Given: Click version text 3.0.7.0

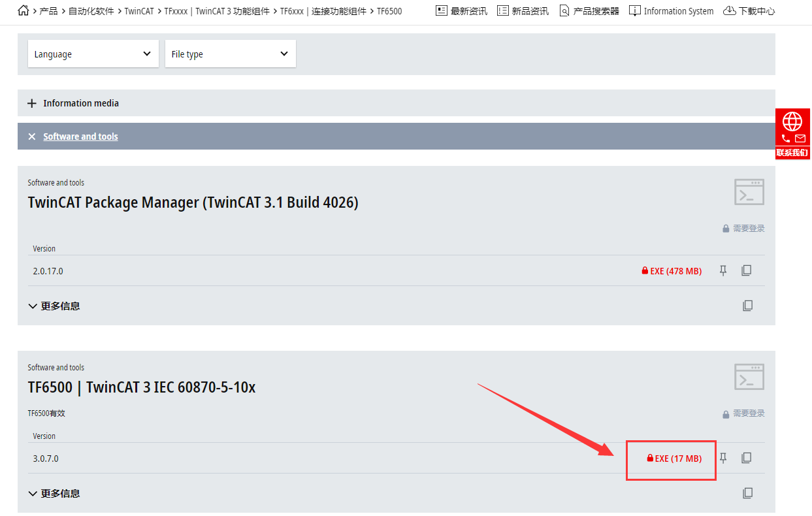Looking at the screenshot, I should (x=46, y=459).
